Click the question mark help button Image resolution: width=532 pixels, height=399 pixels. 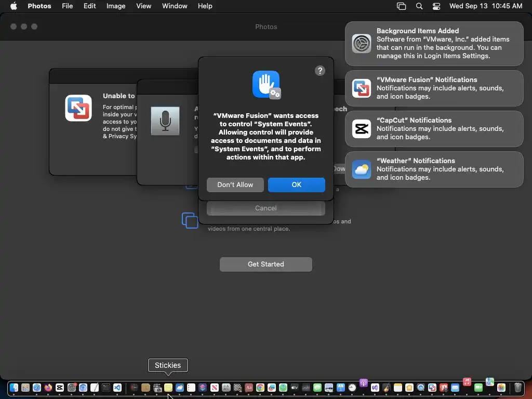tap(320, 71)
